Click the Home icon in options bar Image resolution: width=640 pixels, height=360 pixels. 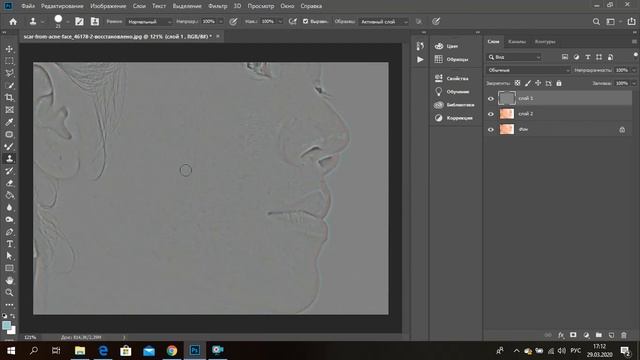[13, 22]
